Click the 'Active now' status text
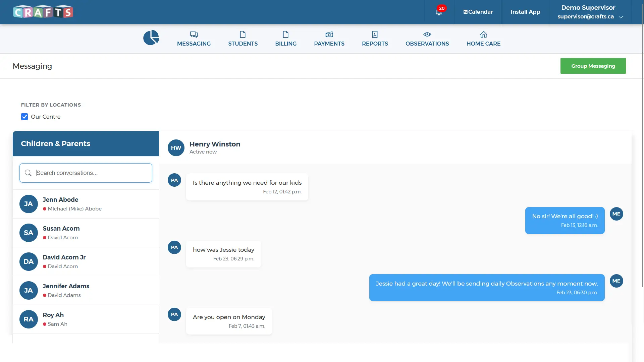The width and height of the screenshot is (644, 362). (x=203, y=152)
